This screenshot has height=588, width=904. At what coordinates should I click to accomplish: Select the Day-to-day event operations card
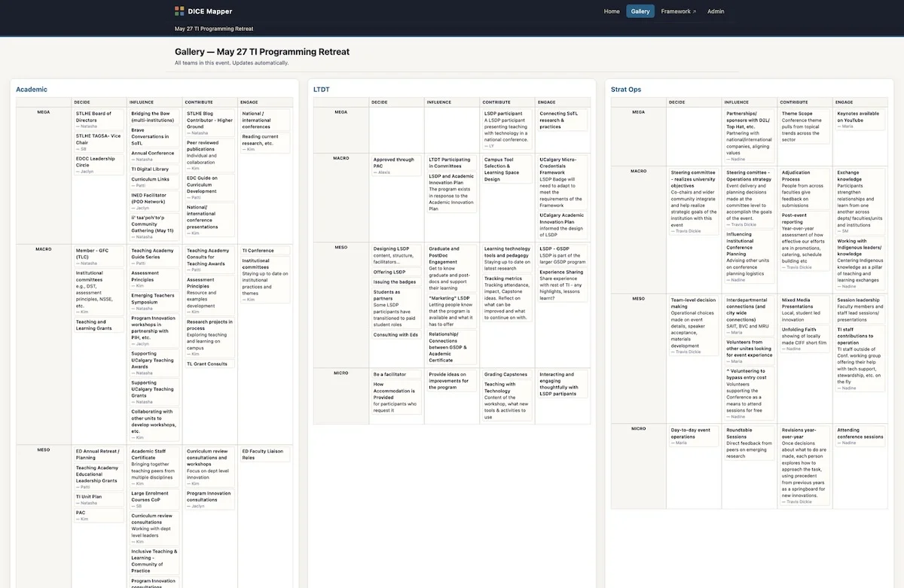tap(692, 437)
